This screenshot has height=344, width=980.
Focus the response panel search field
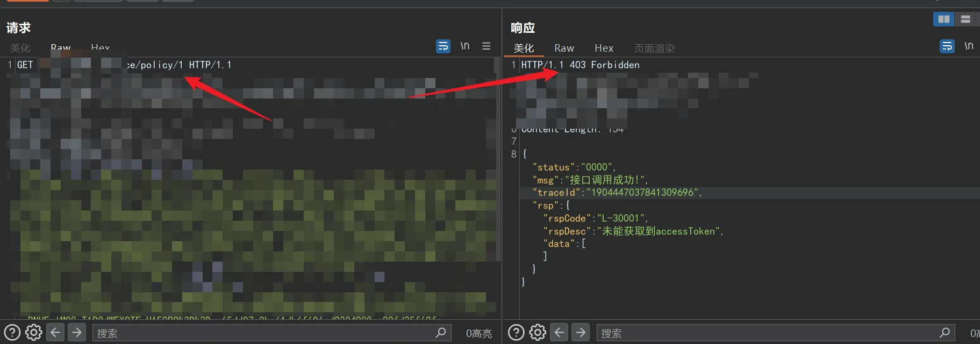(775, 333)
